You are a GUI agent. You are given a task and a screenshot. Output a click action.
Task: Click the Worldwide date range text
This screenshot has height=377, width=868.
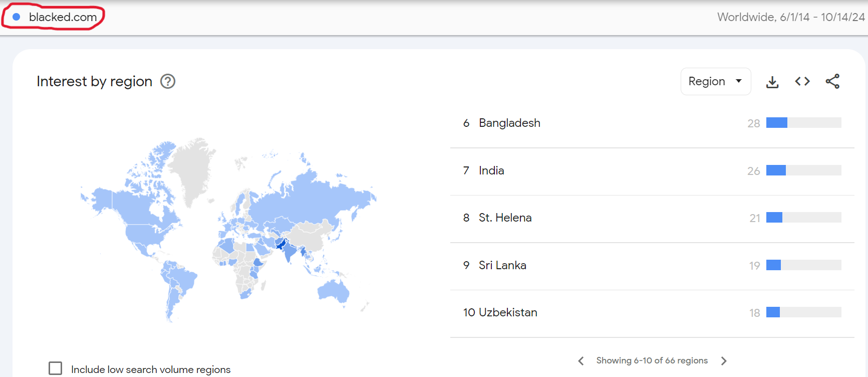pos(790,17)
